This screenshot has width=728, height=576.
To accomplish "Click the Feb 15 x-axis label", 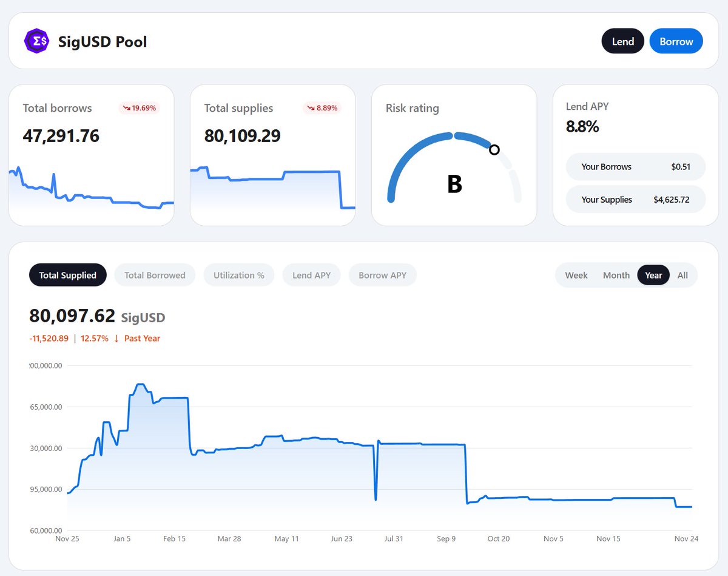I will click(174, 538).
